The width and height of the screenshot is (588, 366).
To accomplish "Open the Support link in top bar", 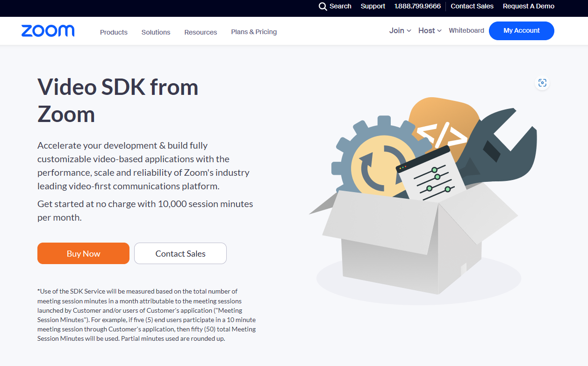I will [373, 6].
